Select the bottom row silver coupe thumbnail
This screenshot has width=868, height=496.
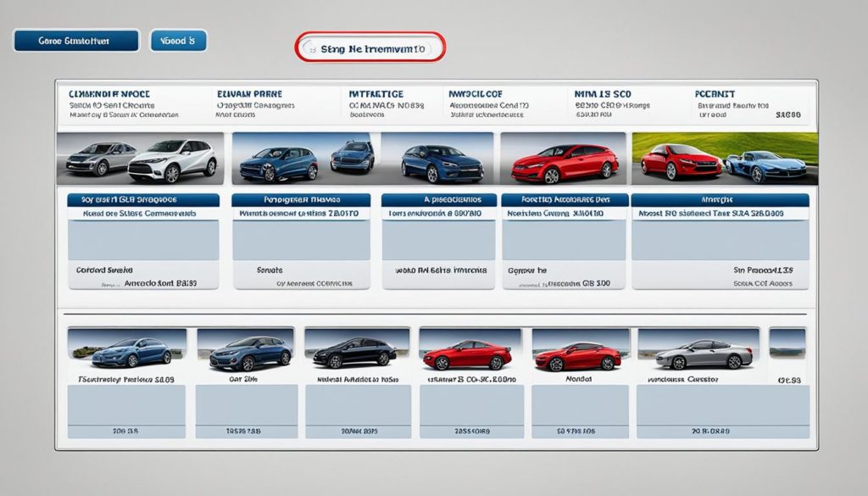point(698,350)
